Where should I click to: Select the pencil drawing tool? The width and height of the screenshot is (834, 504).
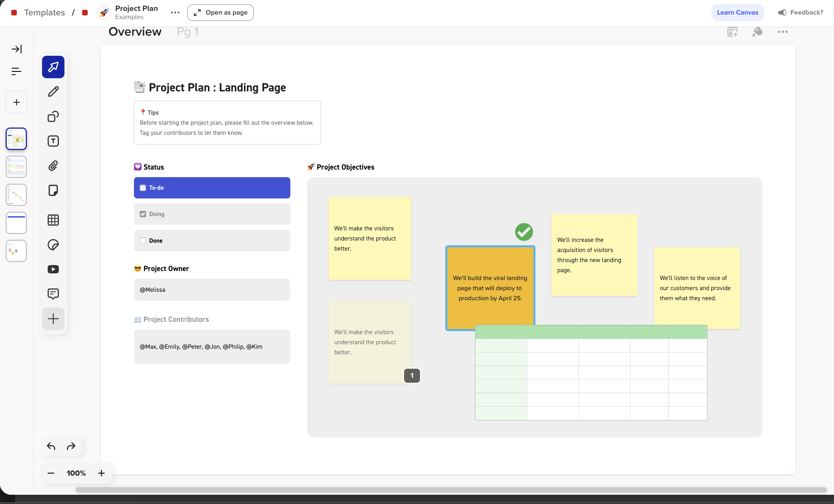tap(53, 91)
